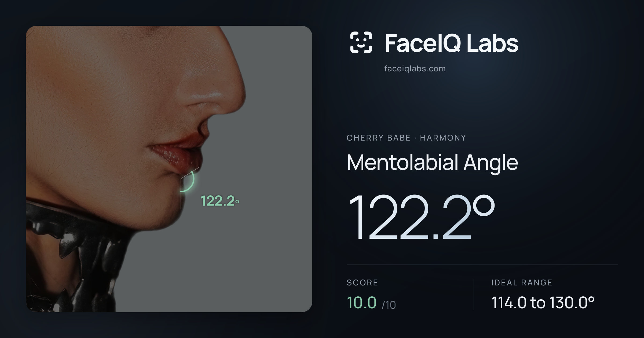Image resolution: width=644 pixels, height=338 pixels.
Task: Open the faceiqlabs.com link
Action: pyautogui.click(x=415, y=69)
